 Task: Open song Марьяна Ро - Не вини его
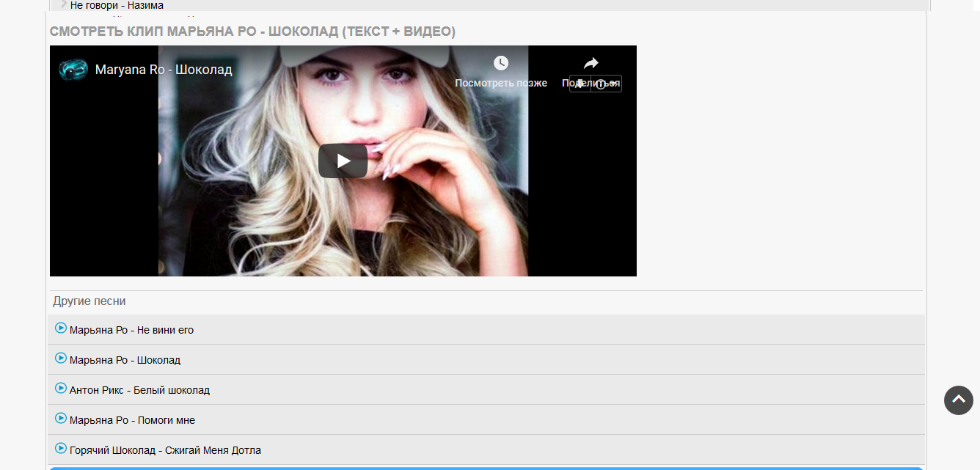[131, 330]
